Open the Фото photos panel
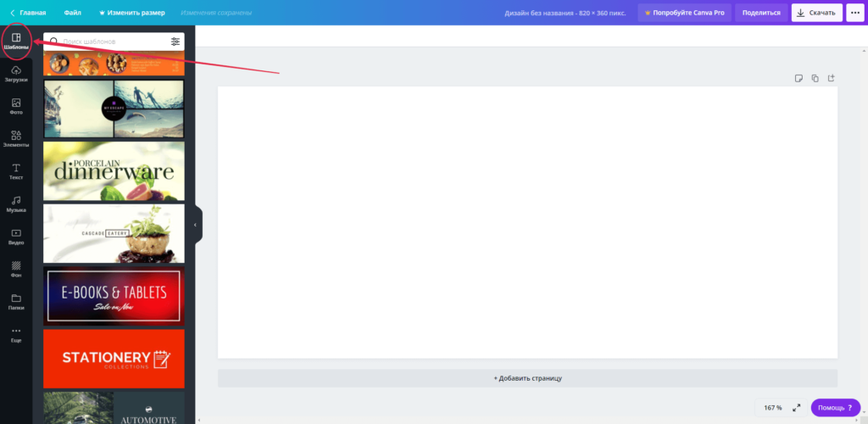Viewport: 868px width, 424px height. [16, 106]
